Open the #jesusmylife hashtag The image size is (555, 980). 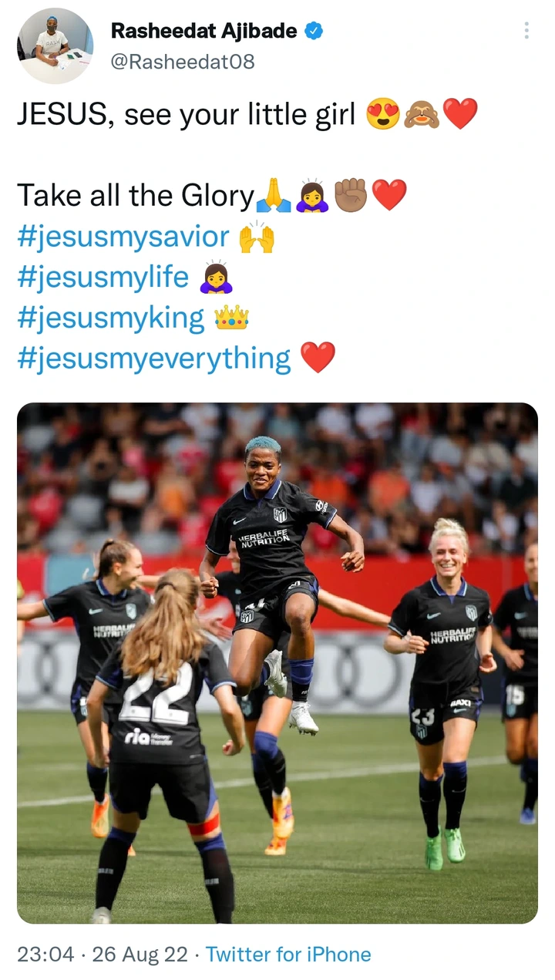point(103,278)
